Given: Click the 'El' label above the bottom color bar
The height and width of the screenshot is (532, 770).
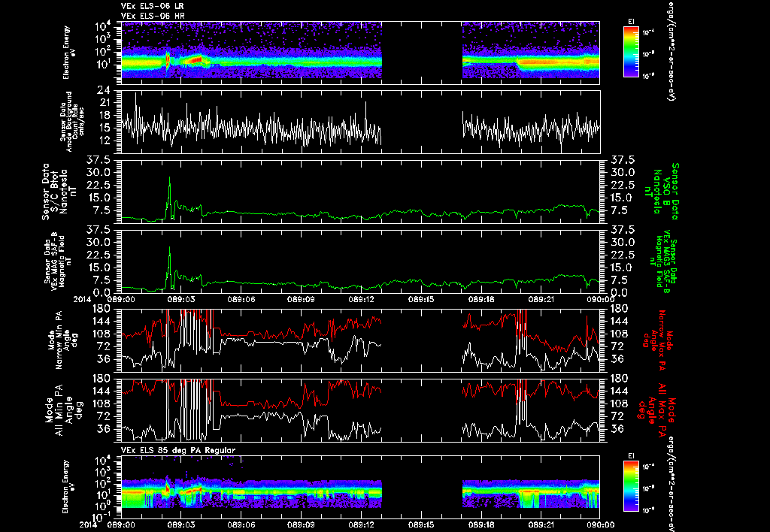Looking at the screenshot, I should click(631, 456).
